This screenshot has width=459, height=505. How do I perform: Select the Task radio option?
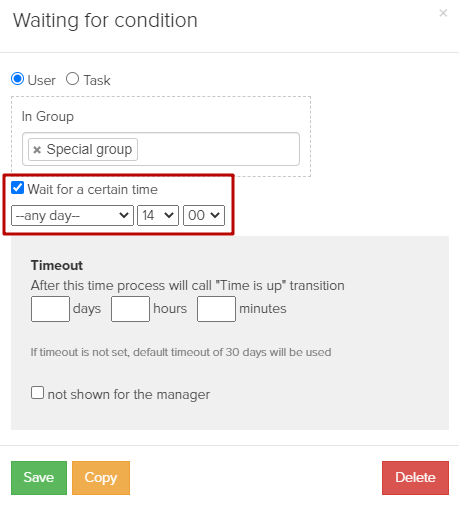click(x=72, y=79)
